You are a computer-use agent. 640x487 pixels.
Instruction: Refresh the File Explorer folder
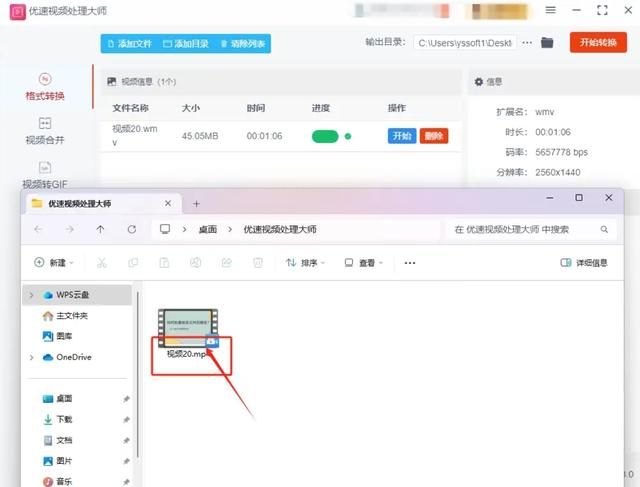[132, 229]
